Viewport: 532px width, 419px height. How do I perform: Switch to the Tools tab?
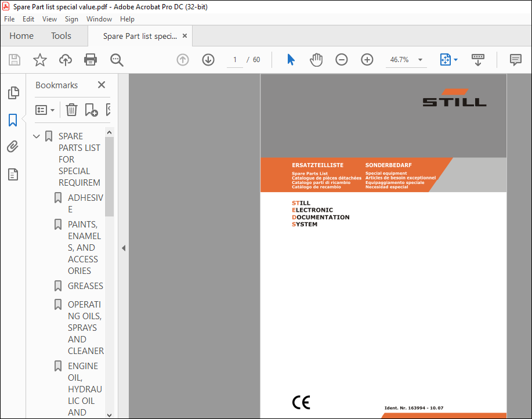tap(61, 35)
